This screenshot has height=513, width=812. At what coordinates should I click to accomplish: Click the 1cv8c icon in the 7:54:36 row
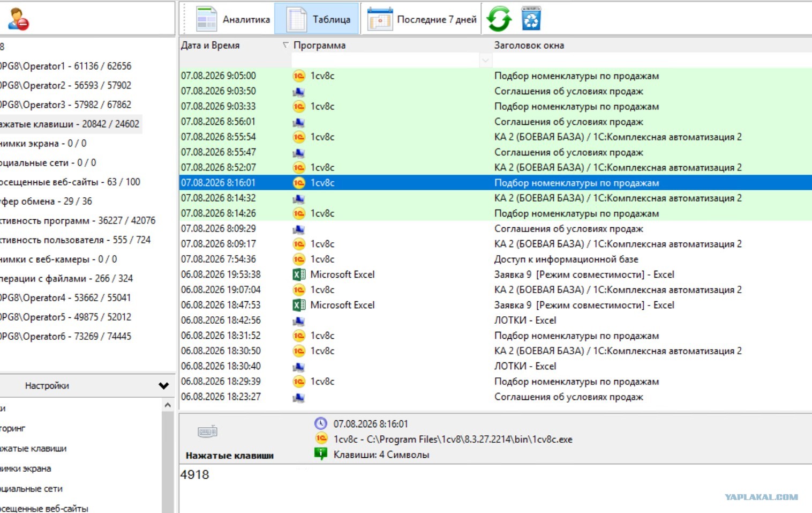click(299, 259)
